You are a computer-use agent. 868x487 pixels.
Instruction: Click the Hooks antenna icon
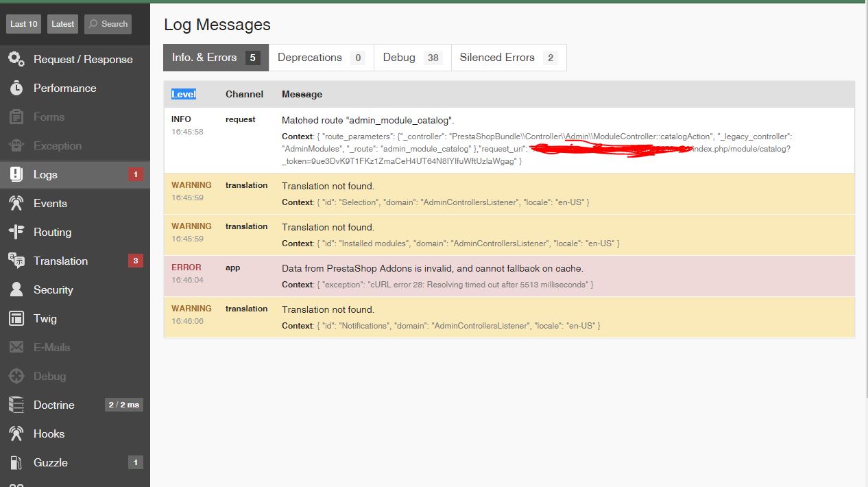pyautogui.click(x=16, y=433)
